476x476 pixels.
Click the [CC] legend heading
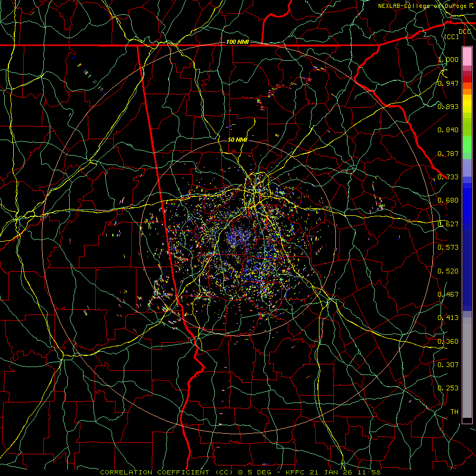click(x=452, y=36)
